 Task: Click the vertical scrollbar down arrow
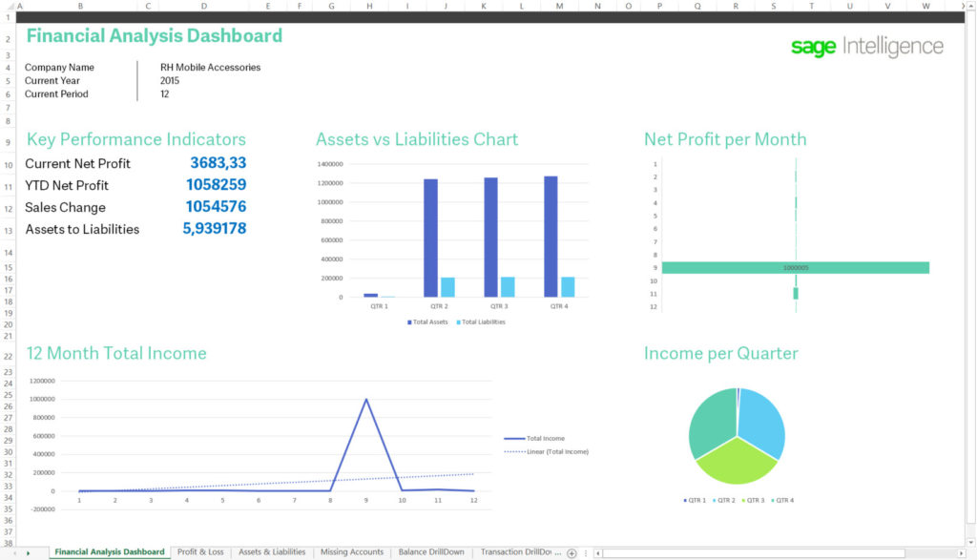tap(970, 542)
